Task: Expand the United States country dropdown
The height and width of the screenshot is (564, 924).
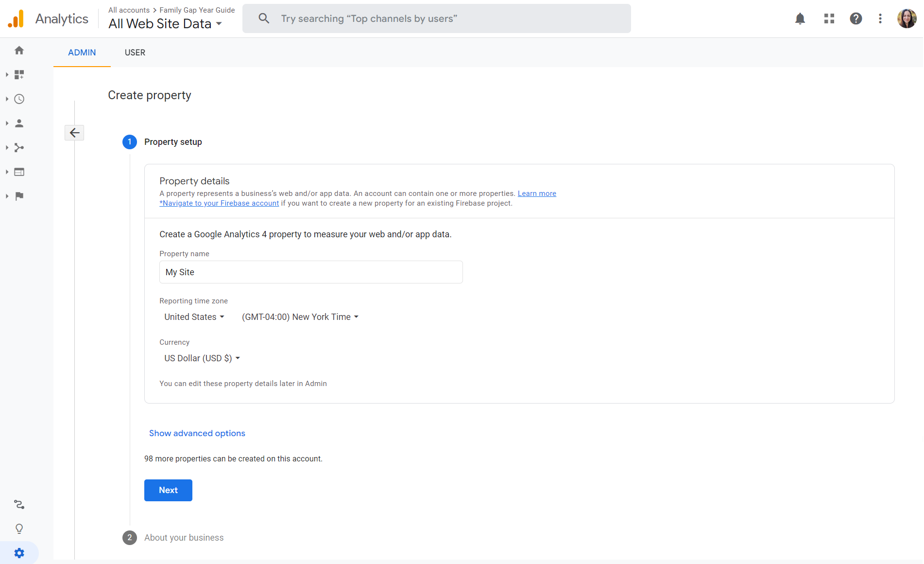Action: 194,317
